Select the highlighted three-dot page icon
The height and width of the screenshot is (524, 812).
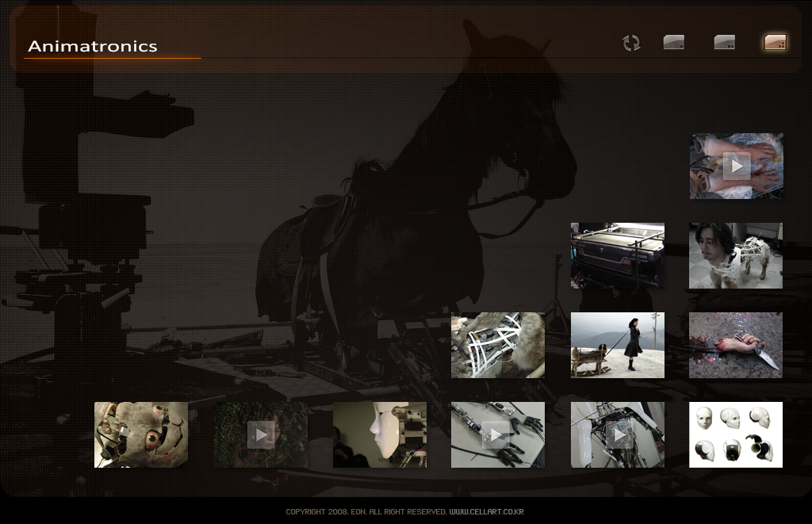pos(776,42)
